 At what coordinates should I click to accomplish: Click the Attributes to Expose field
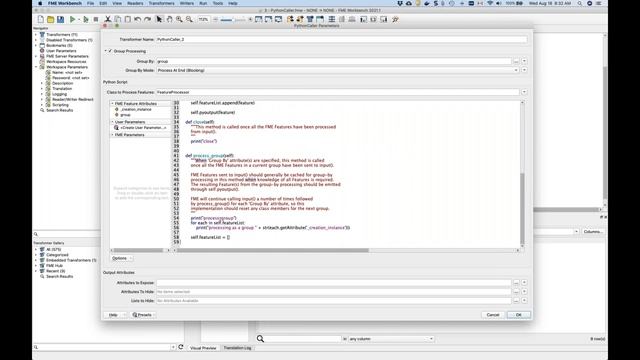coord(333,282)
